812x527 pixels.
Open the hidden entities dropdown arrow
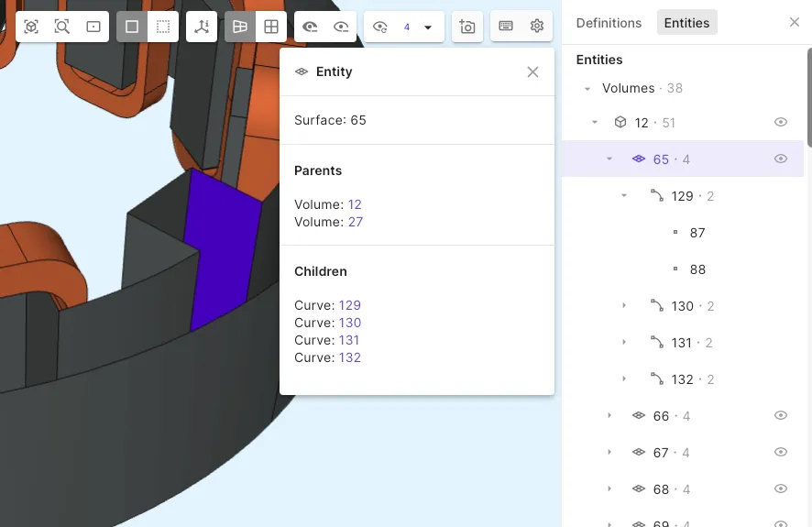click(428, 27)
